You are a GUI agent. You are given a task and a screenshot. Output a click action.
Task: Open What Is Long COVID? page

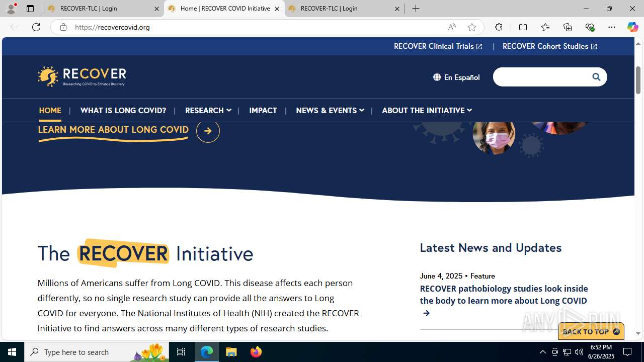tap(123, 110)
